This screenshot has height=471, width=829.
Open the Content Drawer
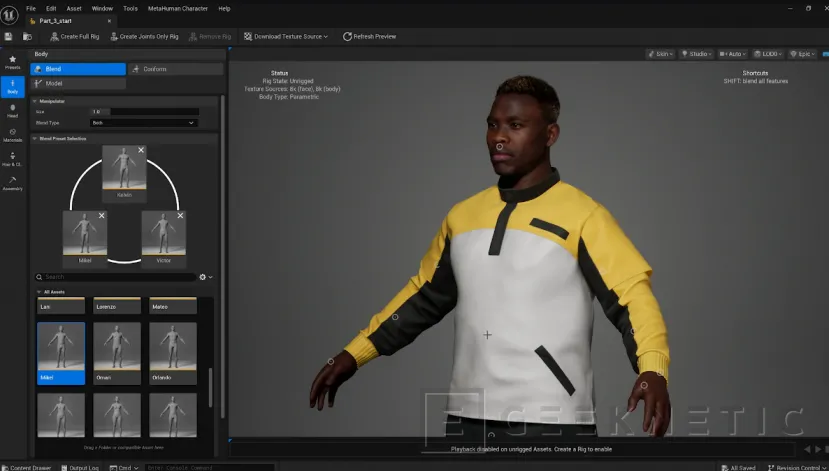26,468
